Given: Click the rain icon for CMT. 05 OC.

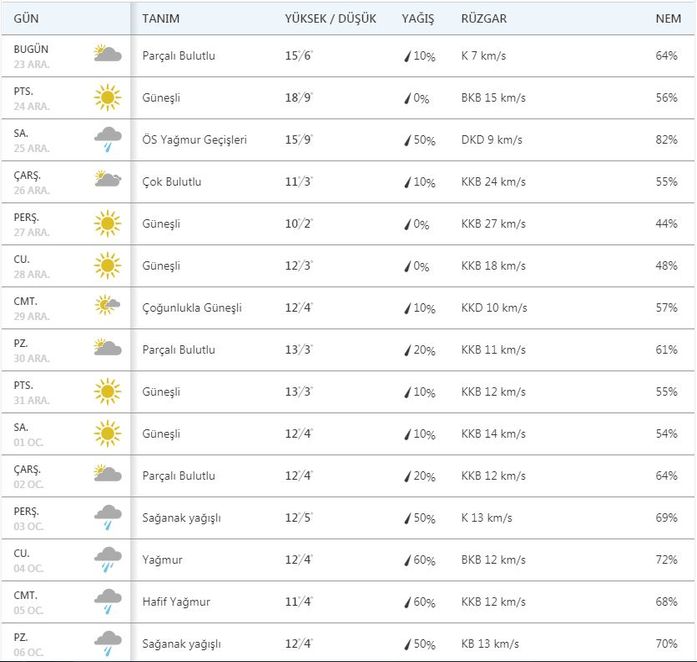Looking at the screenshot, I should [107, 601].
